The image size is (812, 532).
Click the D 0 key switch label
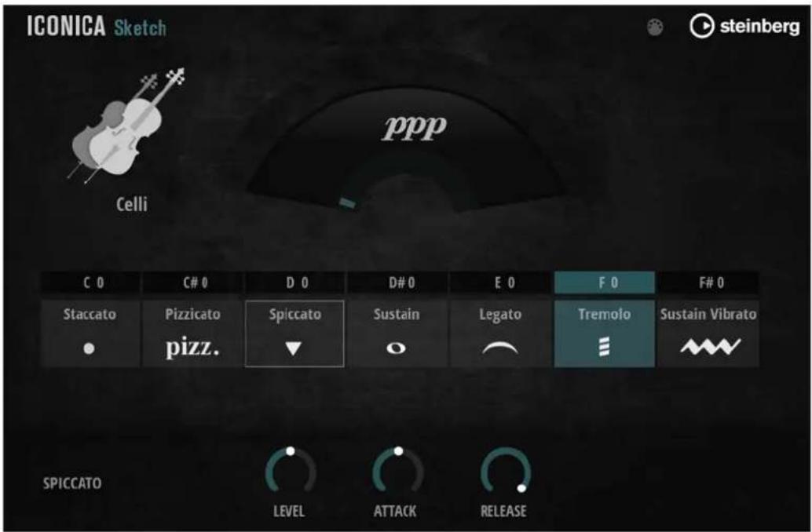click(x=298, y=282)
